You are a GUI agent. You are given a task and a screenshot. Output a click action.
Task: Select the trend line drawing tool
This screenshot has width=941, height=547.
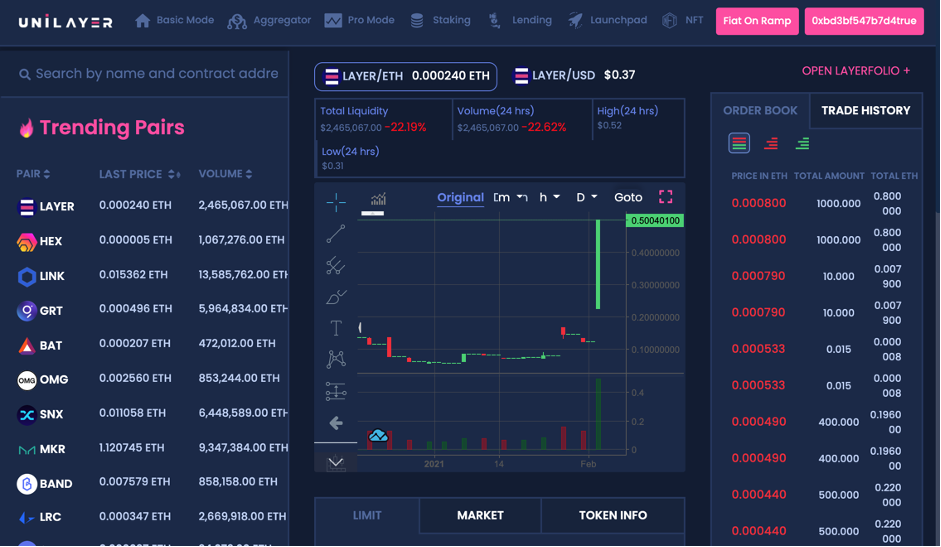tap(336, 234)
